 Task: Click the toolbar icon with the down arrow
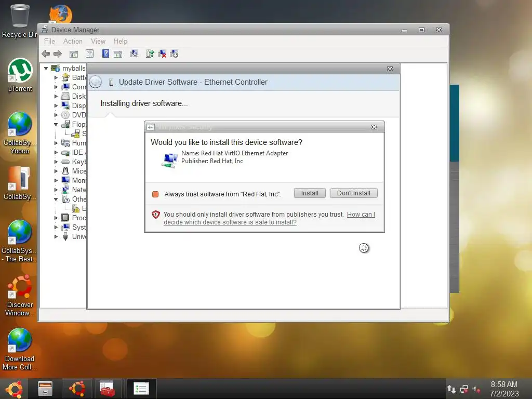click(x=174, y=54)
